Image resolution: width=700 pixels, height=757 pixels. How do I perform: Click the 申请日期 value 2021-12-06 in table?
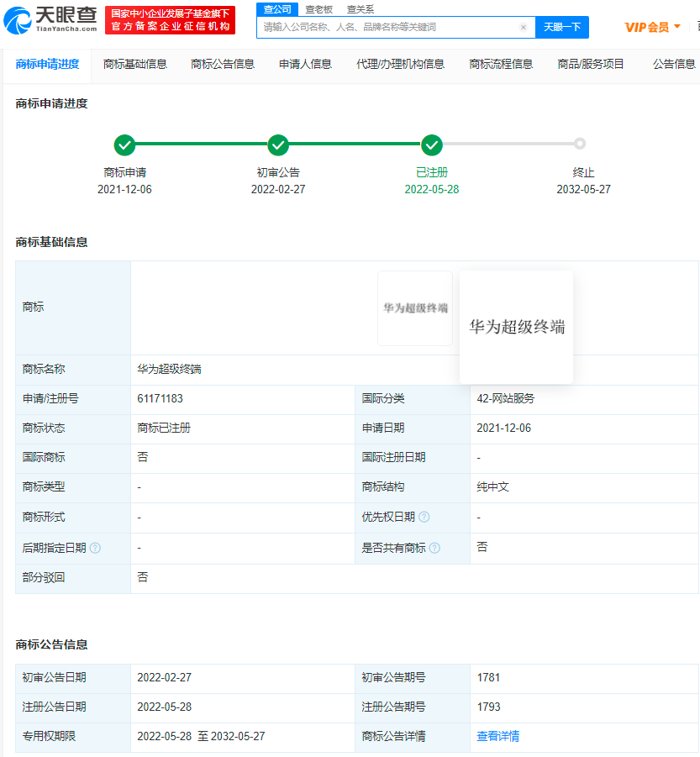pos(503,428)
